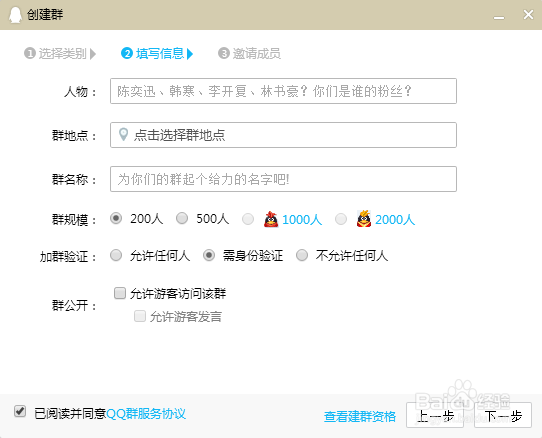Viewport: 542px width, 438px height.
Task: Close the 创建群 dialog
Action: coord(528,15)
